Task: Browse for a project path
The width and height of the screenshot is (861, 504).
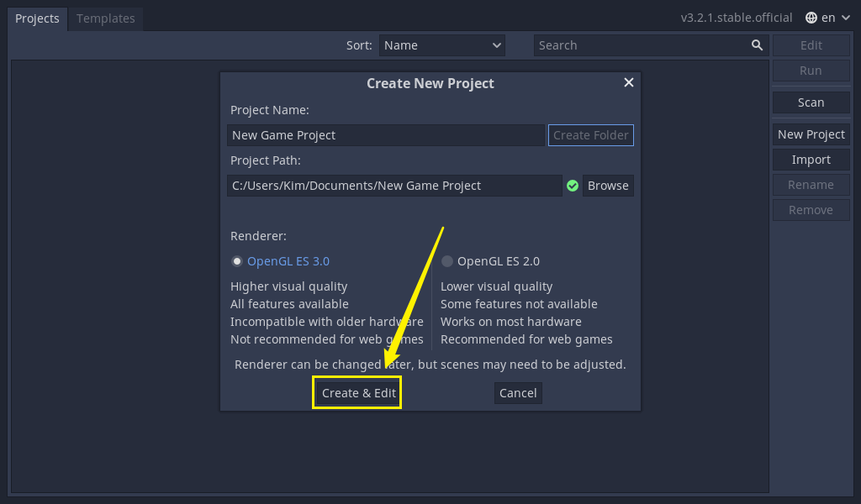Action: pyautogui.click(x=608, y=186)
